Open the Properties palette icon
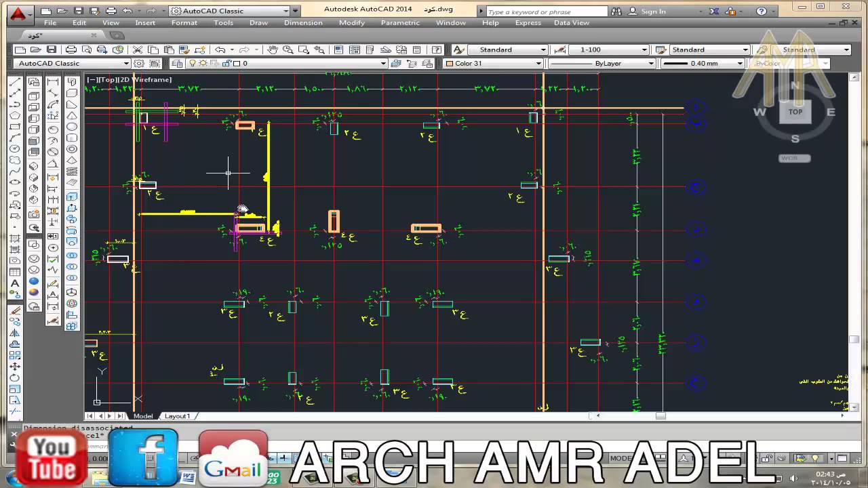Image resolution: width=868 pixels, height=488 pixels. pyautogui.click(x=338, y=49)
